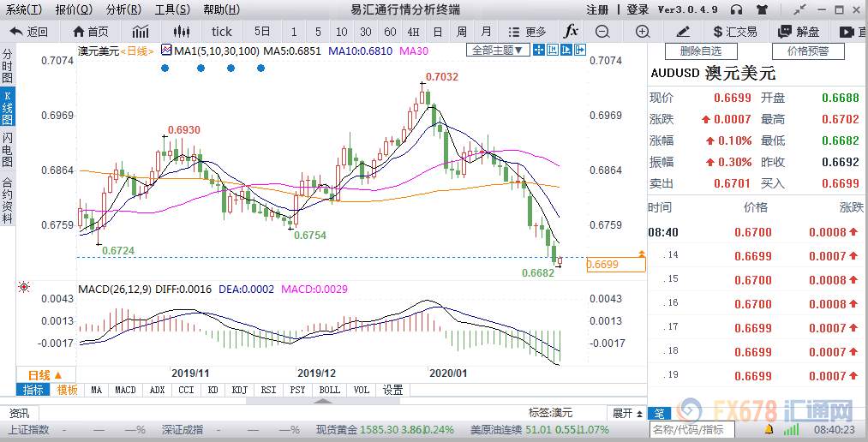This screenshot has width=868, height=442.
Task: Open the 全部主题 dropdown
Action: click(x=497, y=51)
